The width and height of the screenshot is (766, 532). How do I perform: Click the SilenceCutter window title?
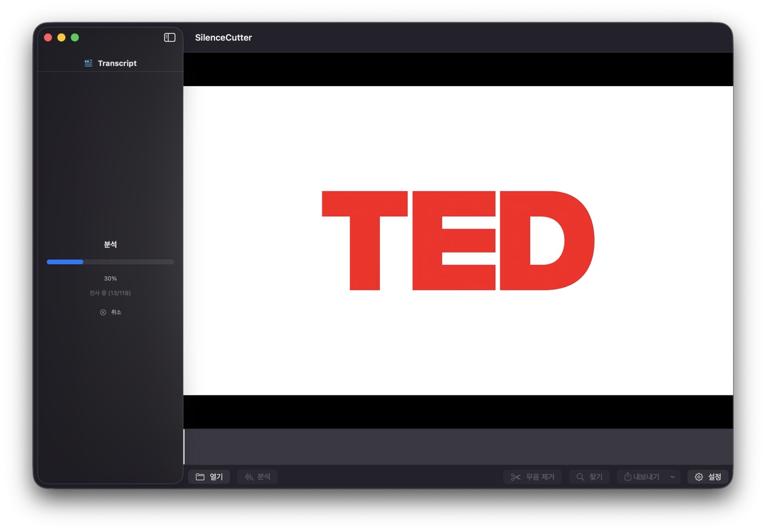[223, 38]
